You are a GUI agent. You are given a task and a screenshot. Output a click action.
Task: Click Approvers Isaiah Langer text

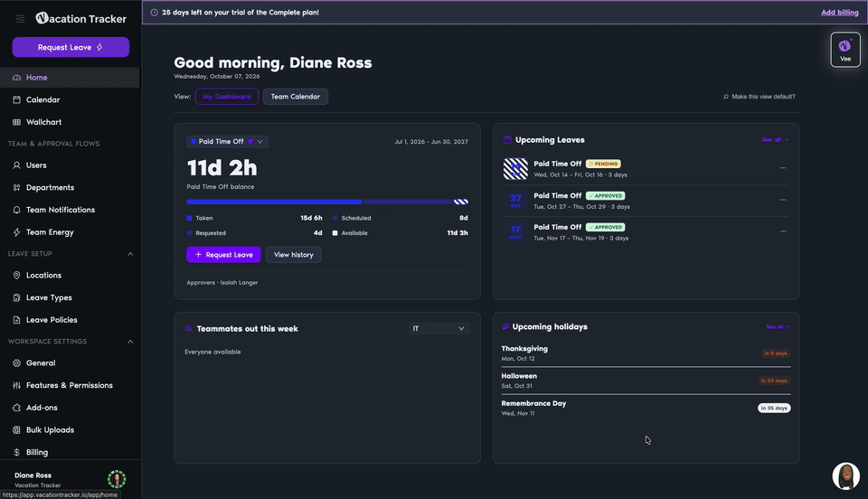[222, 283]
